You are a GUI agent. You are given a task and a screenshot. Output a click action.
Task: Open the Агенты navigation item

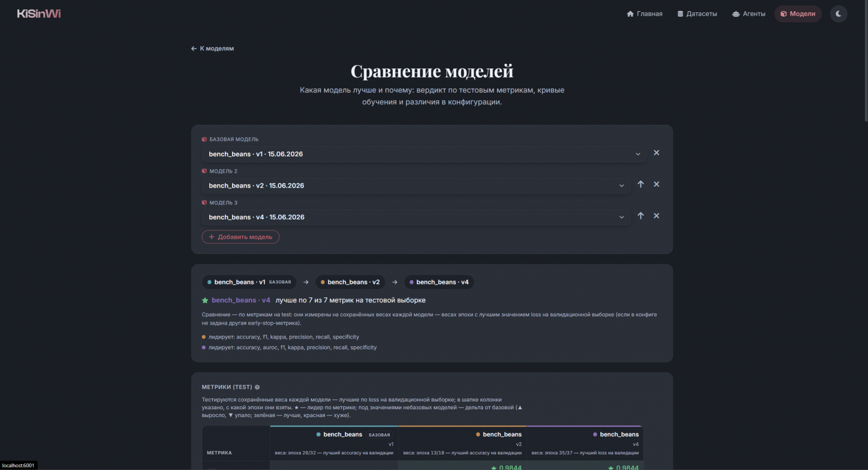pos(749,14)
